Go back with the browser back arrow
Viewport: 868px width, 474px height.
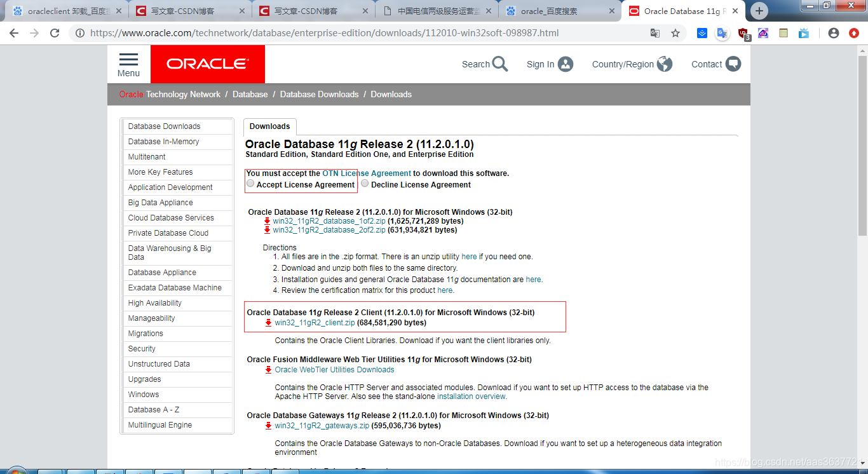click(x=14, y=33)
